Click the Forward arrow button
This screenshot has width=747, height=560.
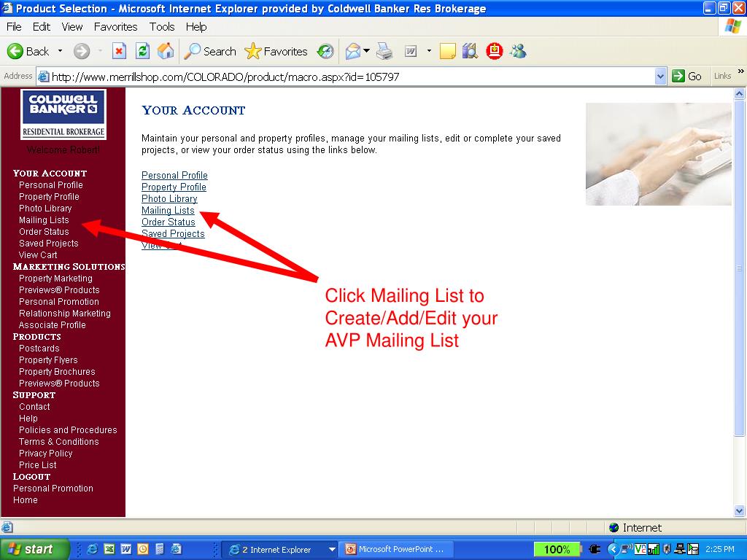tap(82, 51)
